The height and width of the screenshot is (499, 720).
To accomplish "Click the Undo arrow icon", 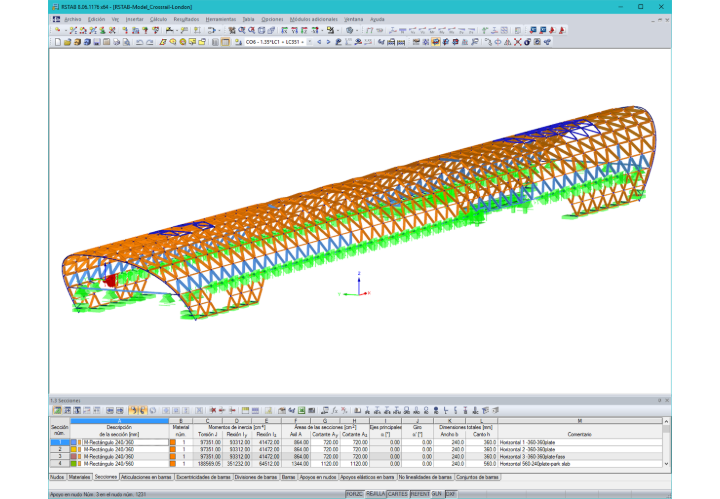I will point(140,42).
